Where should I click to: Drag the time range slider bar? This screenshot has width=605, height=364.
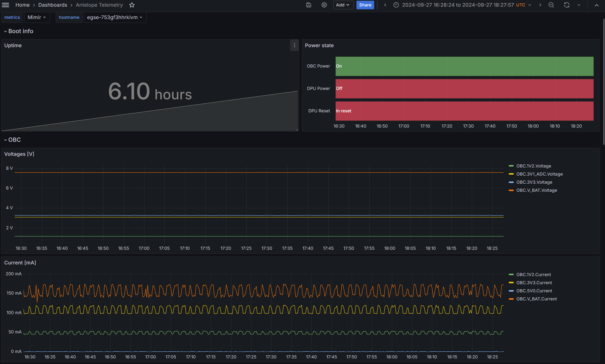point(460,5)
